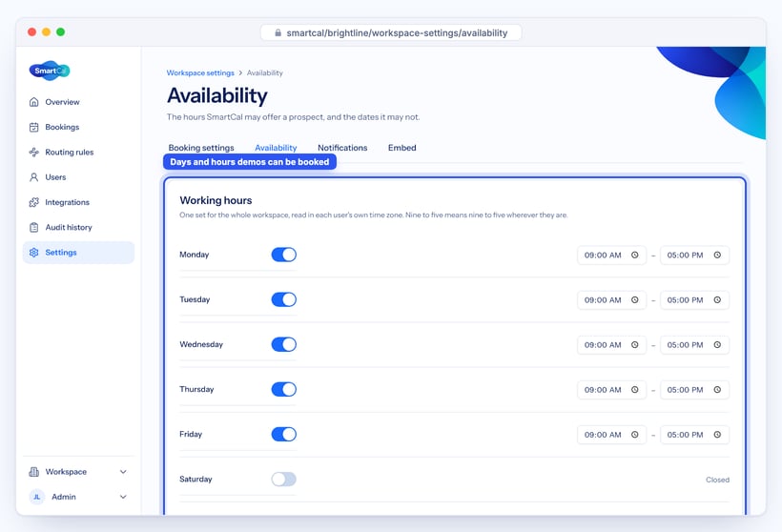Disable Monday working hours toggle
This screenshot has height=532, width=782.
point(284,255)
